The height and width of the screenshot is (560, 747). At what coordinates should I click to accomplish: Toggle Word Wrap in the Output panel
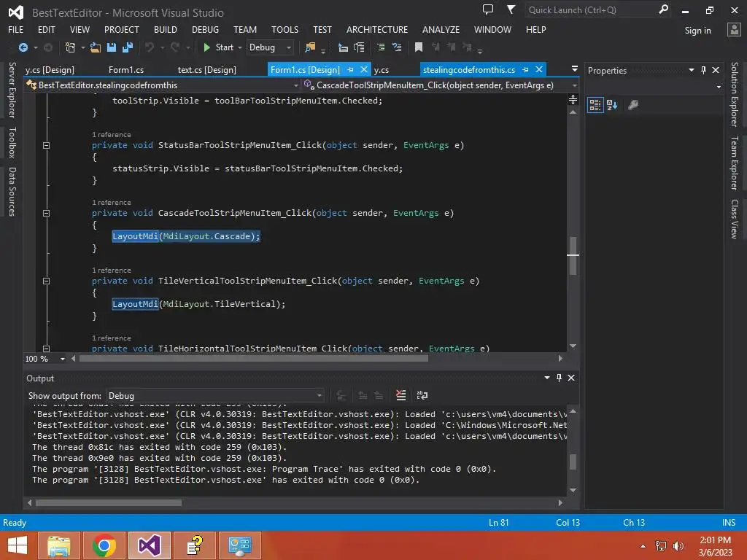point(422,395)
